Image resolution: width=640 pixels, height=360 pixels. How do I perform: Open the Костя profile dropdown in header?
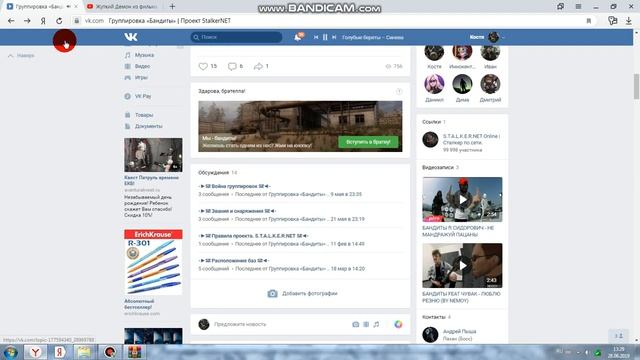pos(487,37)
